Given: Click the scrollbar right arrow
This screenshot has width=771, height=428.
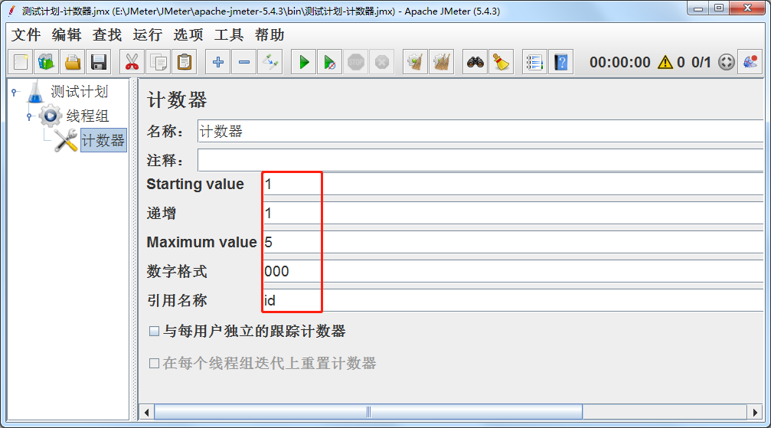Looking at the screenshot, I should 755,412.
